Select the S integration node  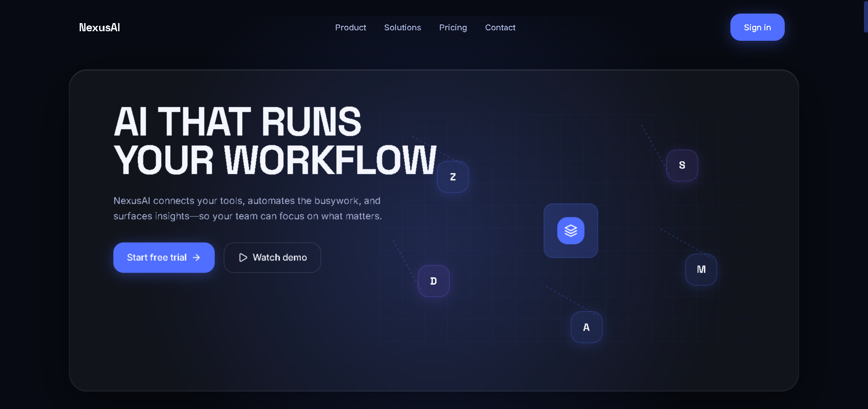[682, 165]
